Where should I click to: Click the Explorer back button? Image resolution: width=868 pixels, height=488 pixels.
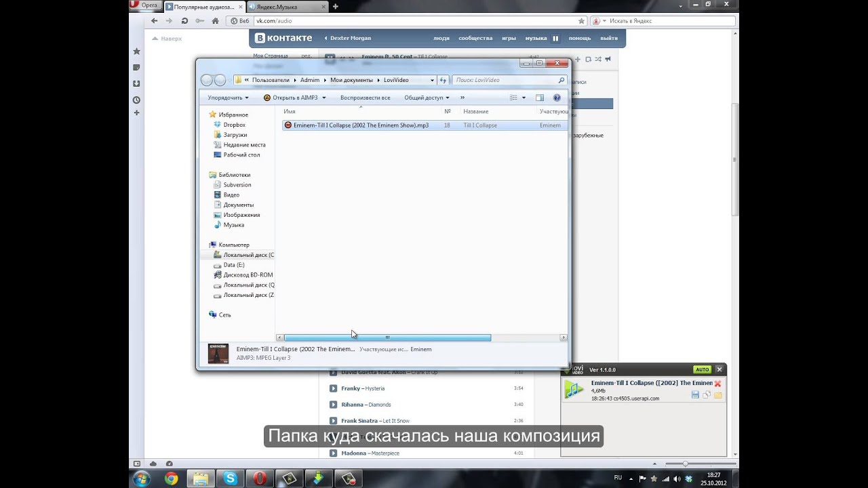[207, 80]
